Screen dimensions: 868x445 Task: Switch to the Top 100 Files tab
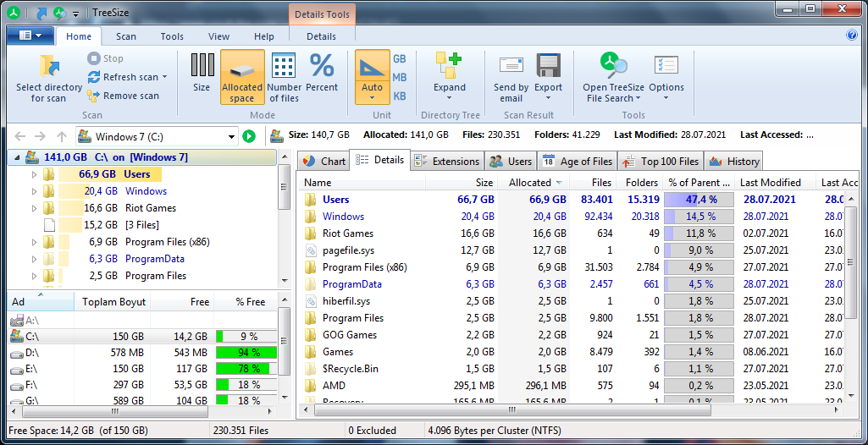click(x=661, y=162)
